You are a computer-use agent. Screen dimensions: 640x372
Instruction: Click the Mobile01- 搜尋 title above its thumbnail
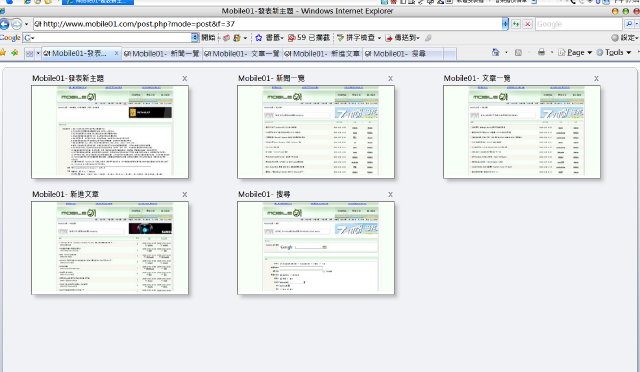click(264, 194)
